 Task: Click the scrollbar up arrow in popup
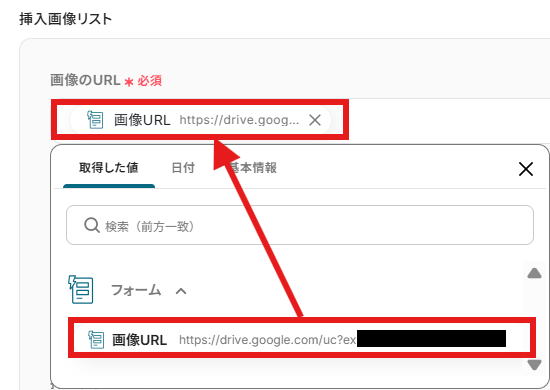[534, 273]
